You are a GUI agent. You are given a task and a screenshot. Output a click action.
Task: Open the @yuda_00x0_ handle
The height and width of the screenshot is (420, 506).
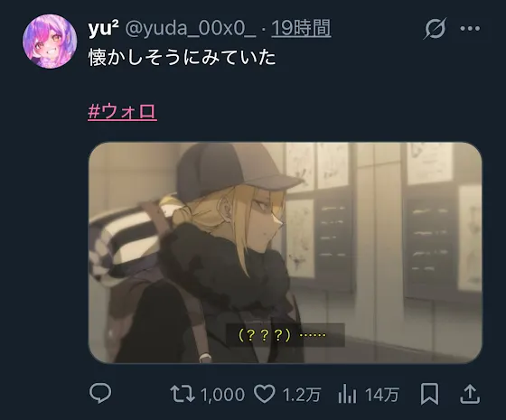pyautogui.click(x=191, y=29)
